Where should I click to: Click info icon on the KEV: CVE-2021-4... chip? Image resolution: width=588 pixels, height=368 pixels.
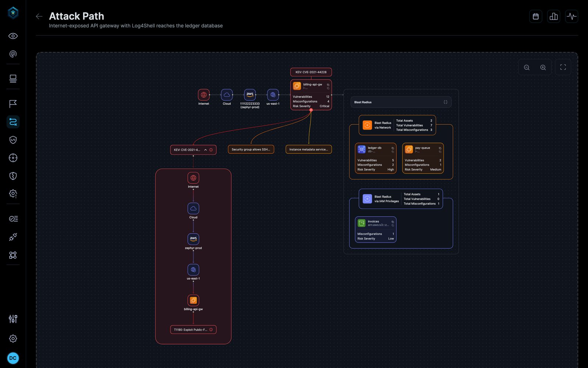point(211,150)
